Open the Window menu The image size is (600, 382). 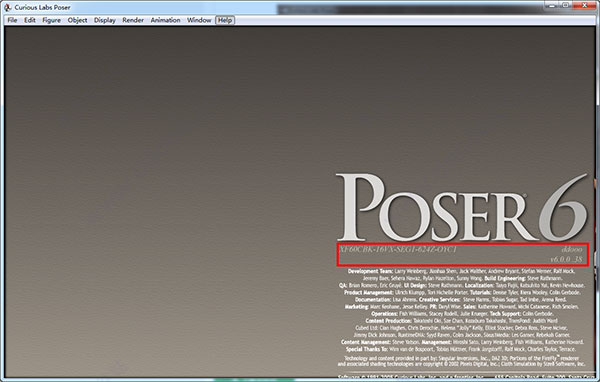pyautogui.click(x=199, y=20)
